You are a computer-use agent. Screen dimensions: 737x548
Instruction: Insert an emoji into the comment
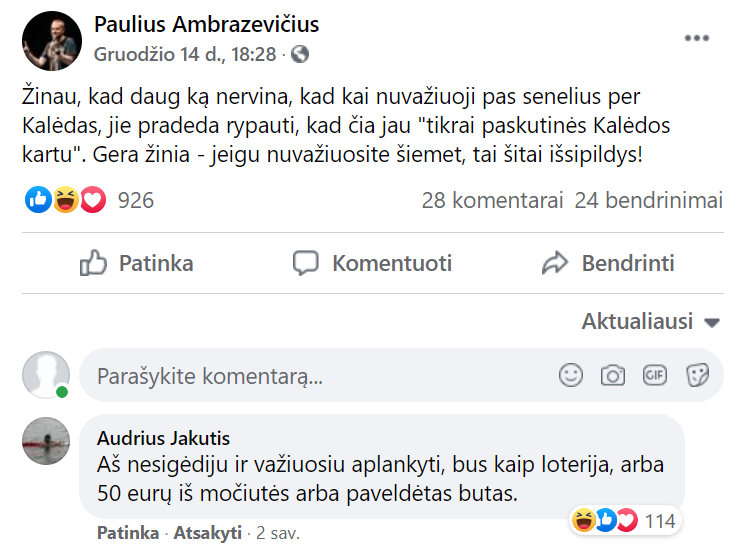pos(571,376)
